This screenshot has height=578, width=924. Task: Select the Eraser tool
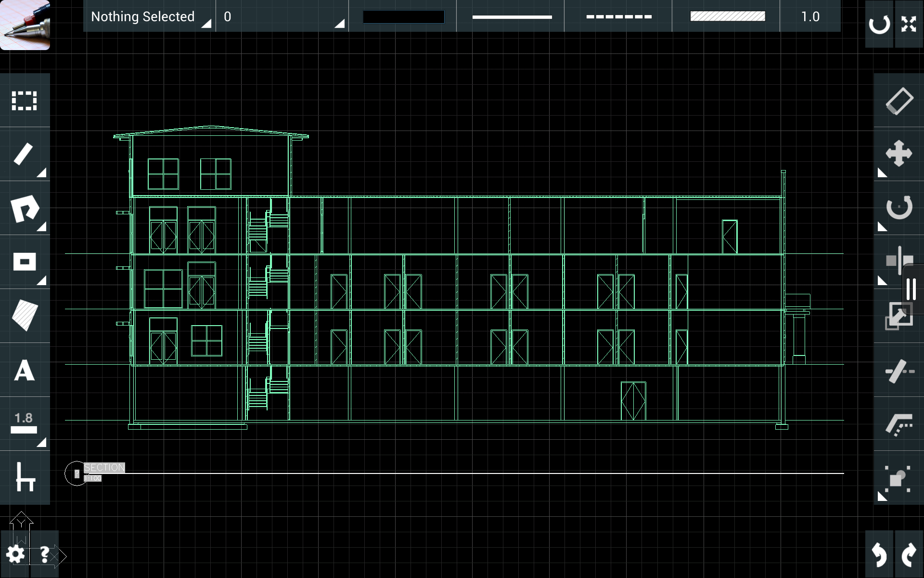(x=899, y=101)
